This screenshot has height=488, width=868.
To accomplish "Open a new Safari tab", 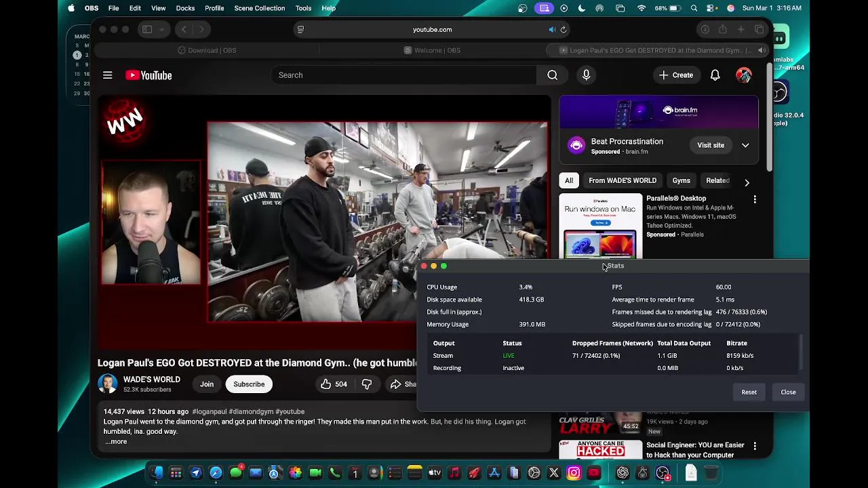I will tap(741, 30).
